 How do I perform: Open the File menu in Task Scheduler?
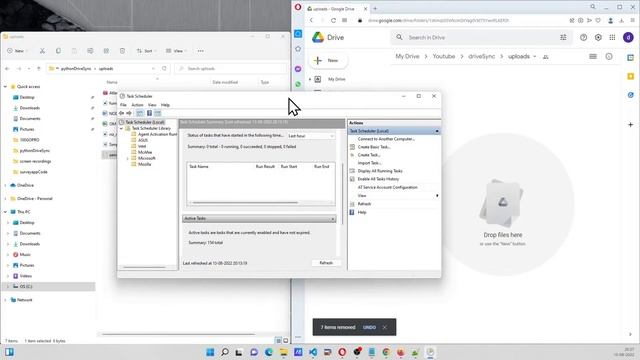tap(123, 105)
